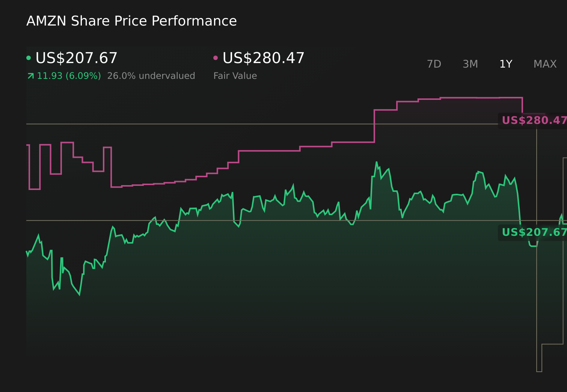This screenshot has width=567, height=392.
Task: Click the 11.93 (6.09%) price change
Action: coord(69,76)
